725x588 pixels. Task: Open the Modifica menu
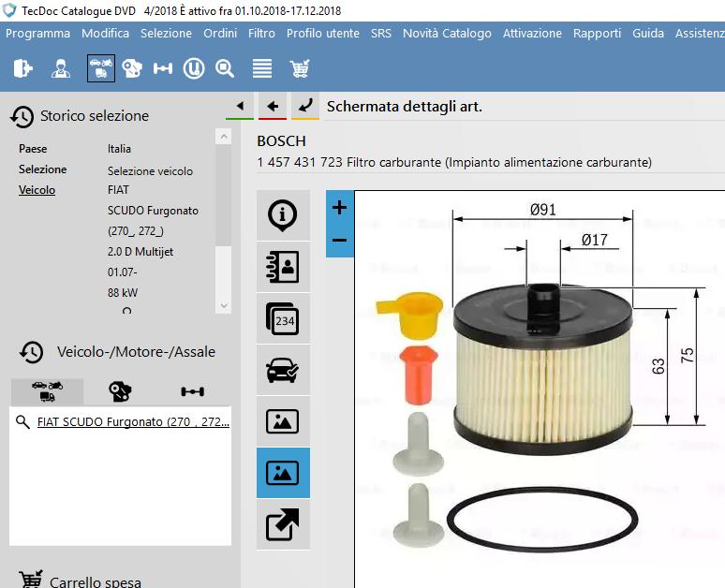pos(106,34)
